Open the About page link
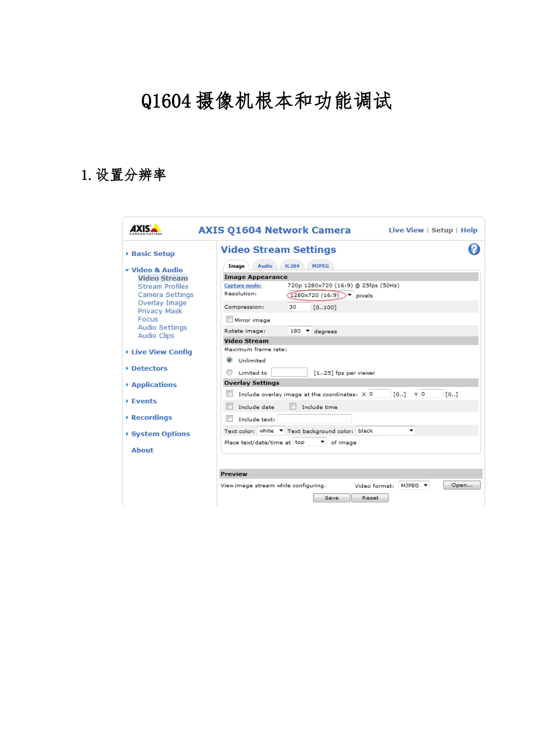This screenshot has height=756, width=534. pos(142,450)
